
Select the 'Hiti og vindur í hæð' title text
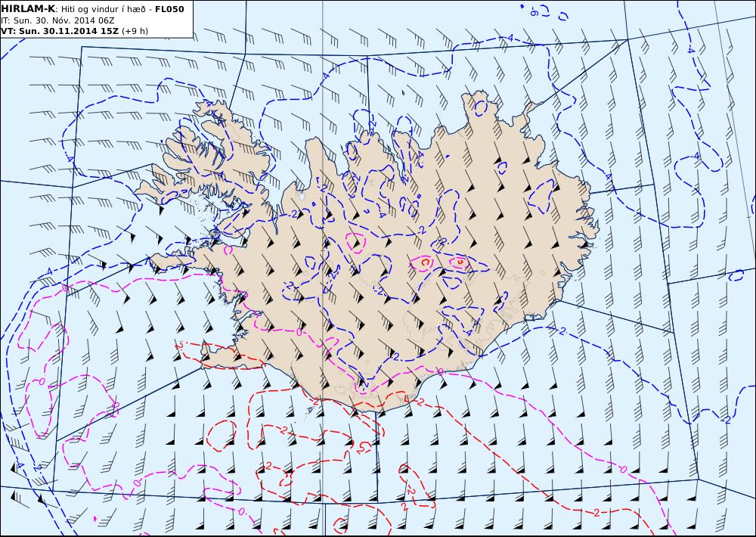(102, 9)
